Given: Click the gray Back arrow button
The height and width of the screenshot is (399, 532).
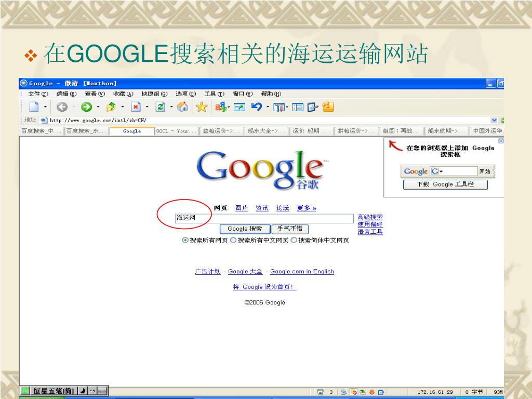Looking at the screenshot, I should click(62, 107).
